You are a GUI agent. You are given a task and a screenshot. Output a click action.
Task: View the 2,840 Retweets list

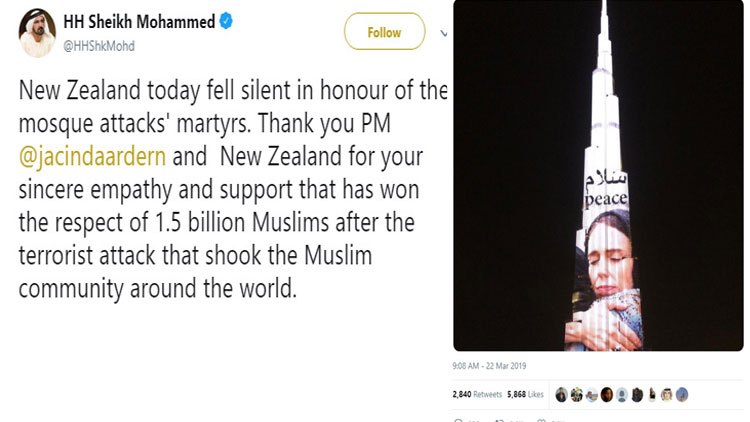tap(479, 395)
